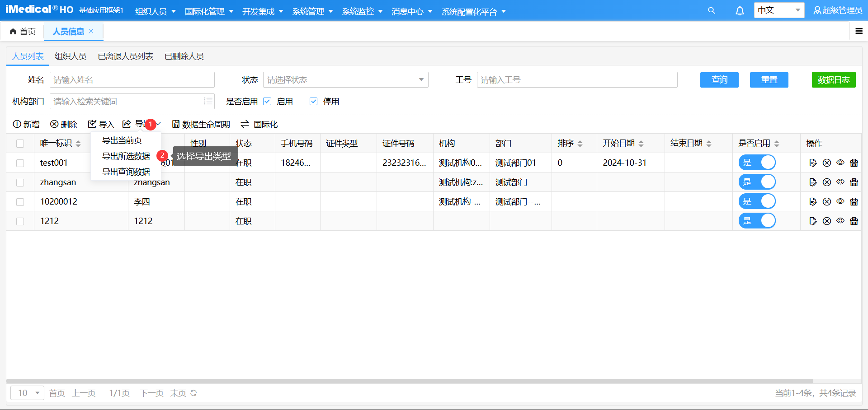Switch to the 已离退人员列表 tab
Screen dimensions: 868x410
(125, 56)
